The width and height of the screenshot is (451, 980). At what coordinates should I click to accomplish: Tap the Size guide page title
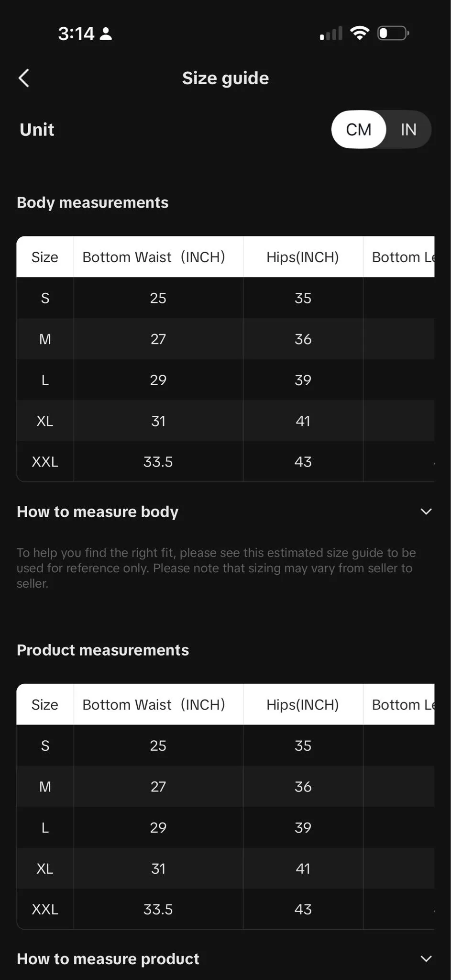(x=225, y=78)
